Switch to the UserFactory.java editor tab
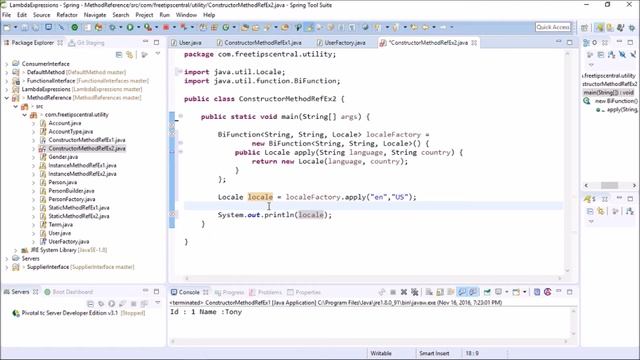 tap(341, 42)
